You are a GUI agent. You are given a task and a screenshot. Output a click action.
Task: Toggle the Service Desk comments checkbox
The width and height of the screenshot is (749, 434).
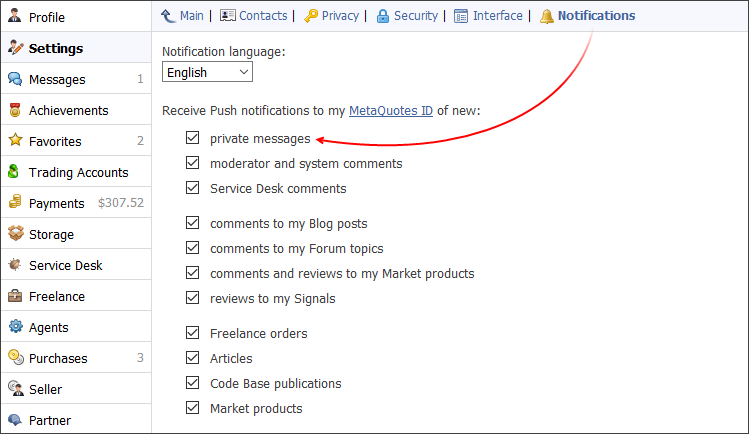192,188
